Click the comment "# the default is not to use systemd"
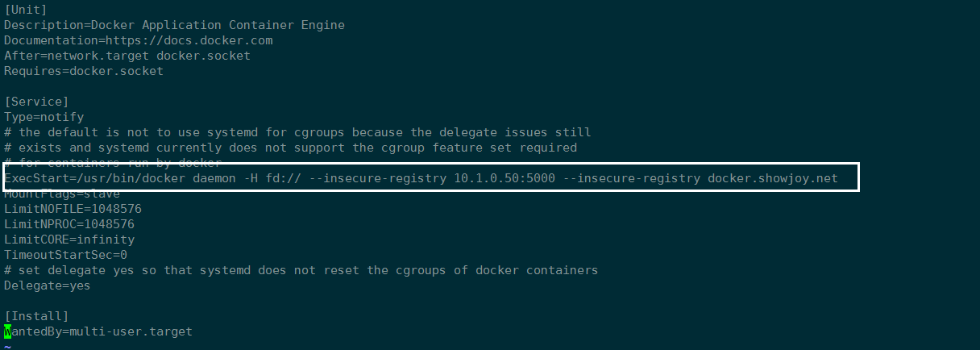The image size is (980, 350). [297, 132]
